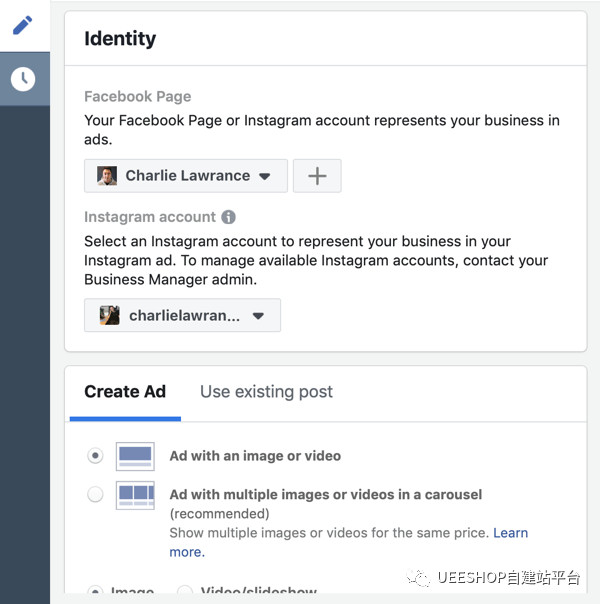Select the 'Ad with an image or video' radio button

[95, 456]
